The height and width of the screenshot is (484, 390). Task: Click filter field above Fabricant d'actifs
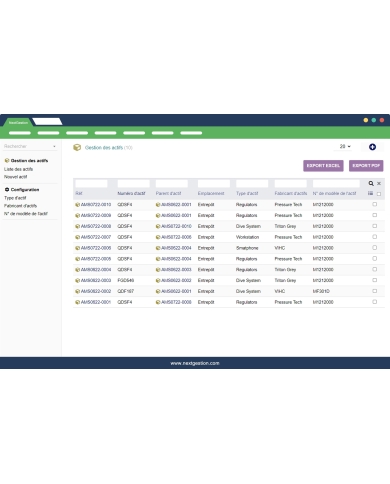(x=290, y=184)
